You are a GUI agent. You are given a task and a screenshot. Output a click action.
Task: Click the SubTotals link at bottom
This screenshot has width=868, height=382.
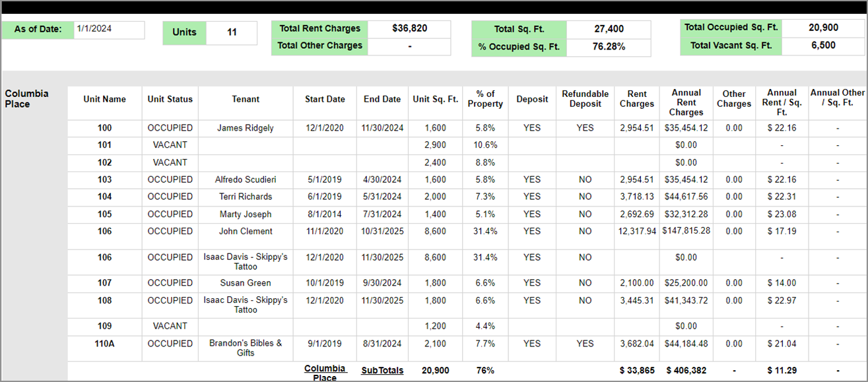(382, 370)
